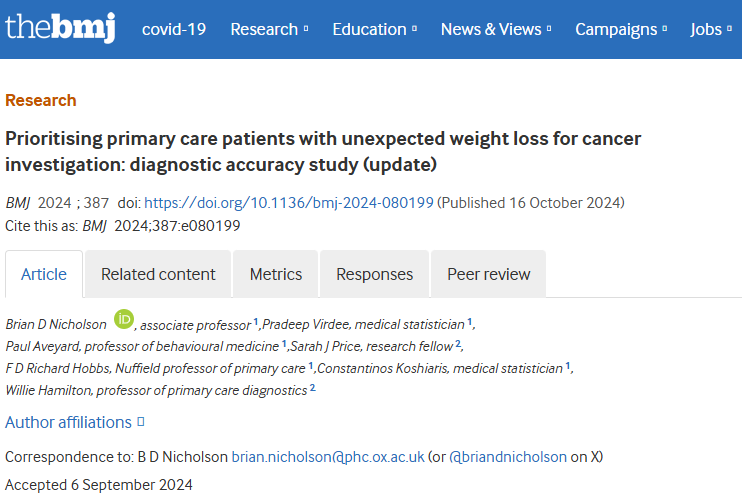The height and width of the screenshot is (496, 742).
Task: Expand the Author affiliations arrow icon
Action: [x=141, y=422]
